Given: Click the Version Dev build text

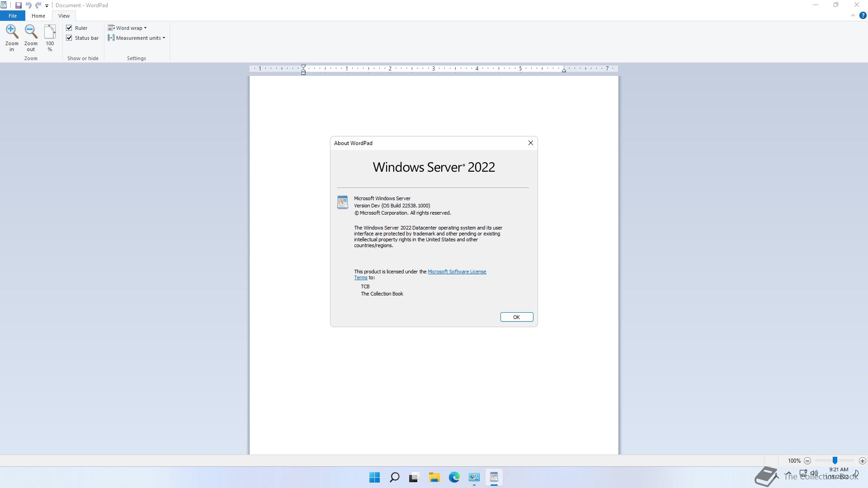Looking at the screenshot, I should point(392,206).
